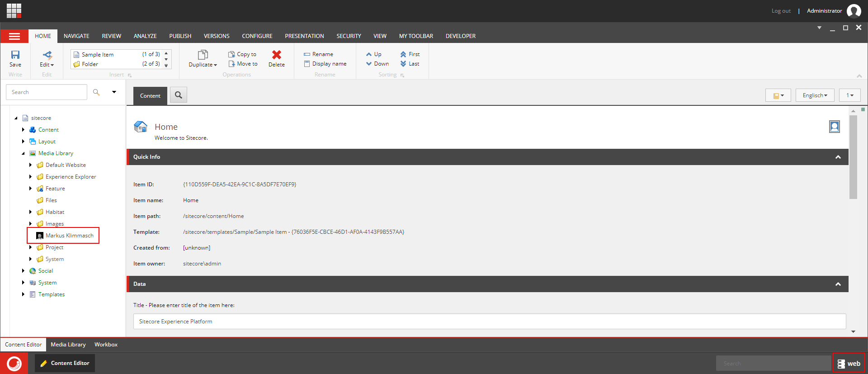Click the red hamburger menu button
Screen dimensions: 868x374
[x=14, y=36]
